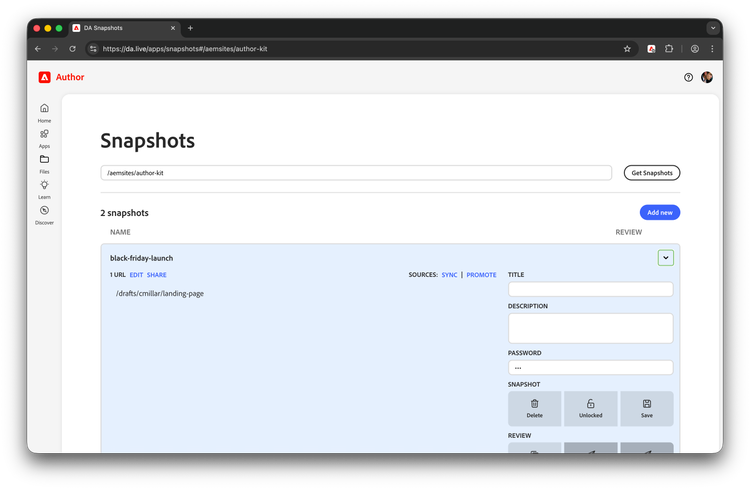Open a new browser tab
This screenshot has width=750, height=489.
[x=191, y=28]
